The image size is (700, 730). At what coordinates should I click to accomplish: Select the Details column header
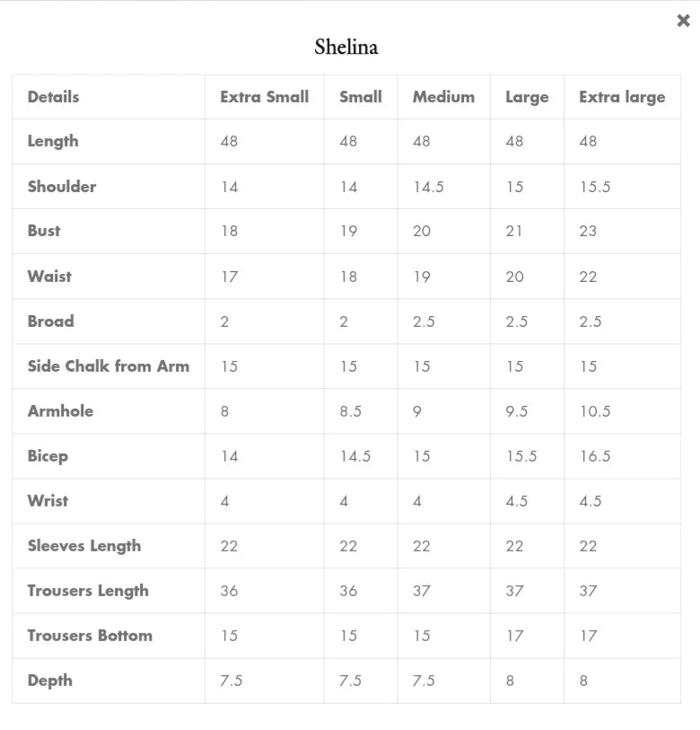click(x=53, y=97)
